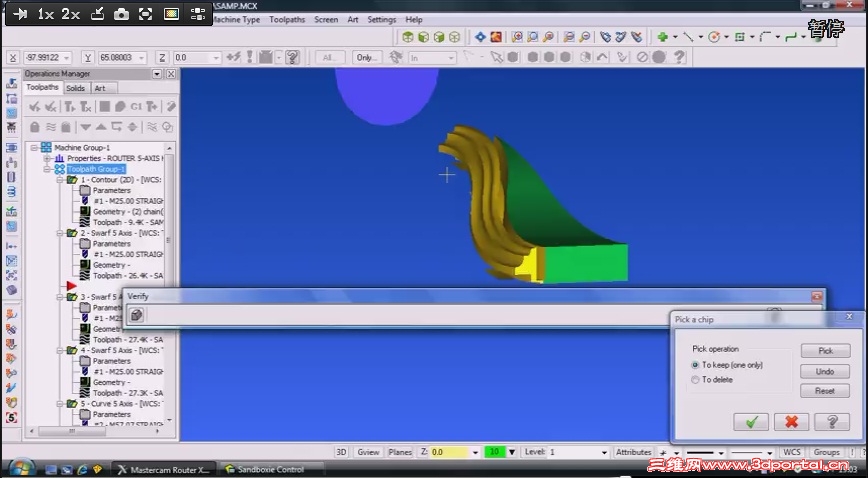Click the create line icon
Image resolution: width=868 pixels, height=478 pixels.
pos(688,37)
